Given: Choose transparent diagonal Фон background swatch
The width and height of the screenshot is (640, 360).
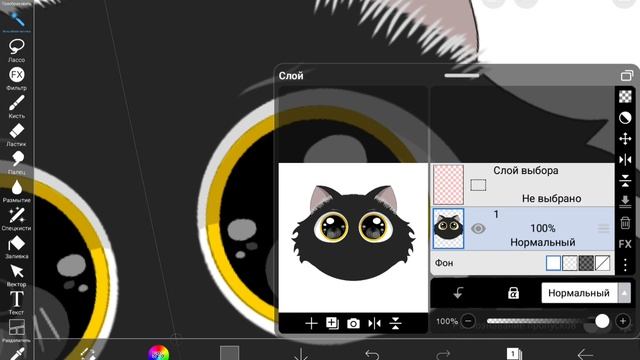Looking at the screenshot, I should click(x=602, y=263).
